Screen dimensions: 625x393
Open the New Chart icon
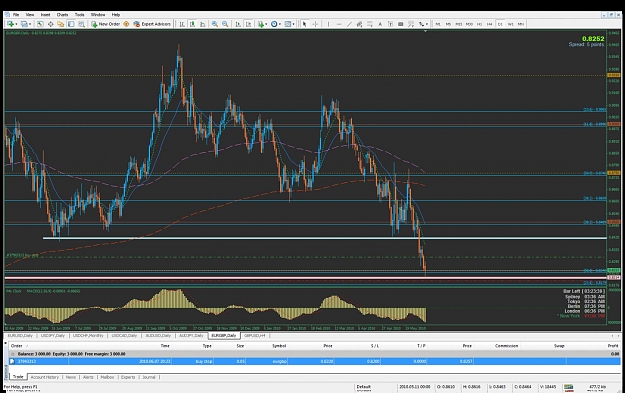(10, 24)
